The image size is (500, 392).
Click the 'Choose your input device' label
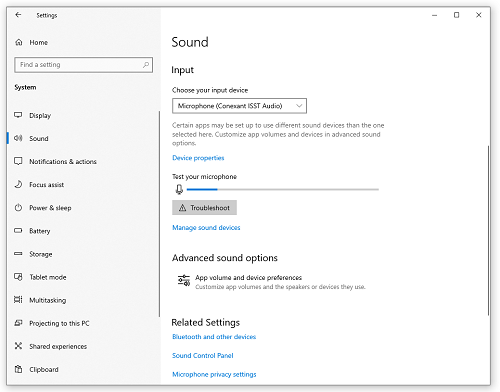[210, 90]
